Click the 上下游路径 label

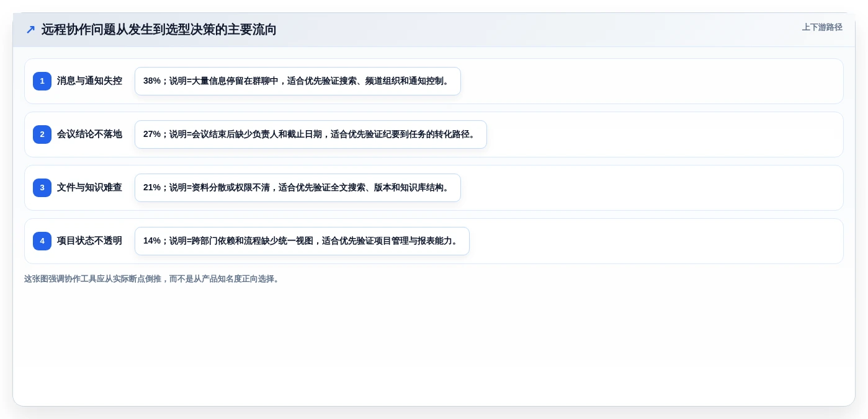pyautogui.click(x=822, y=27)
